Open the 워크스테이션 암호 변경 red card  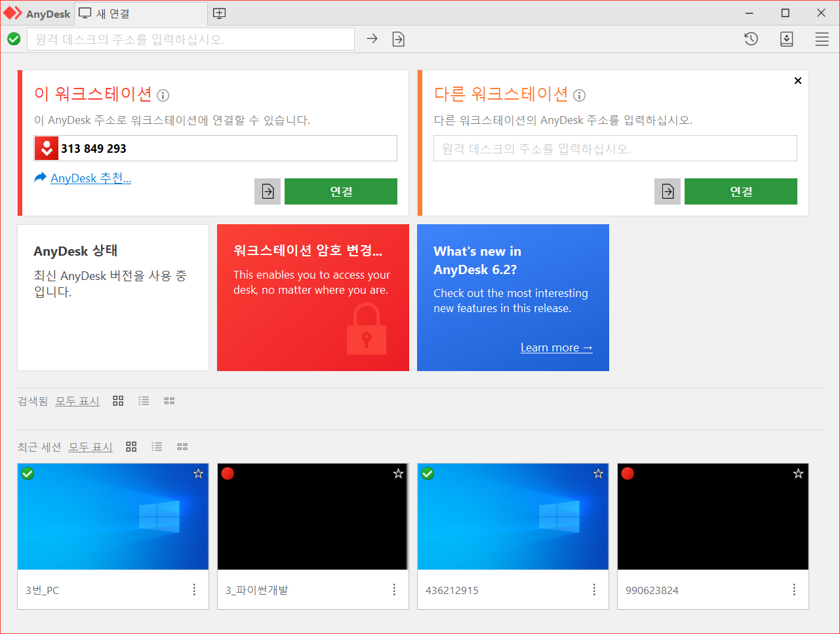click(x=313, y=298)
